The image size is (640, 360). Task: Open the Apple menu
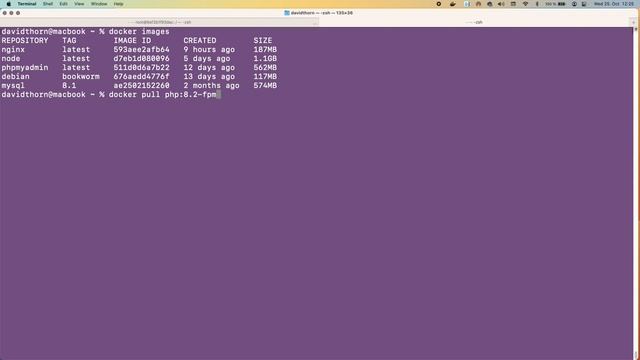[9, 4]
